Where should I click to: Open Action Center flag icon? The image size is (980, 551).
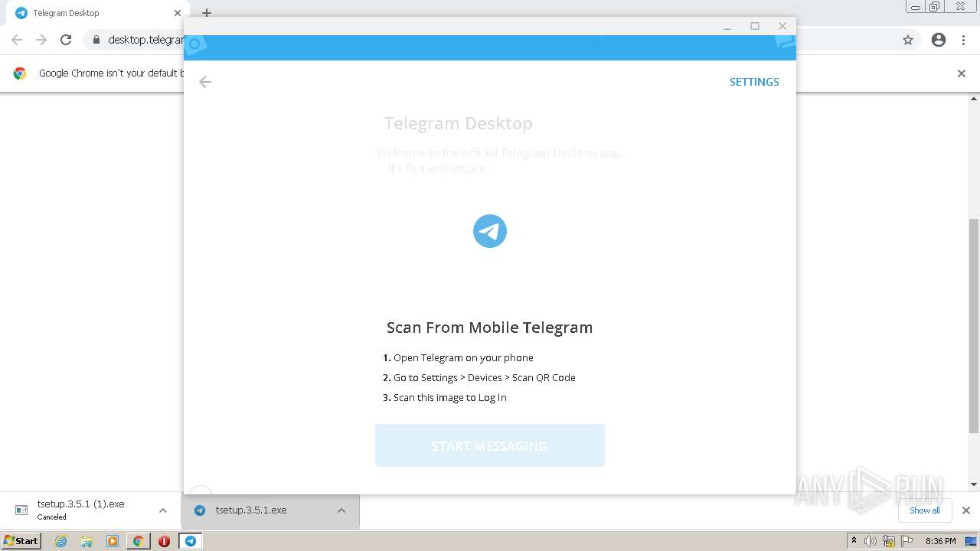906,541
